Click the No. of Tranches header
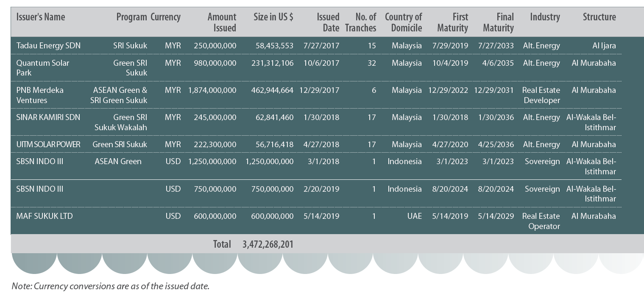 pyautogui.click(x=361, y=22)
